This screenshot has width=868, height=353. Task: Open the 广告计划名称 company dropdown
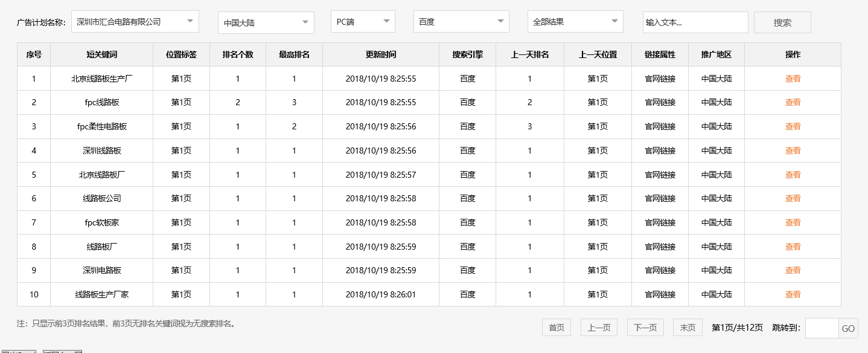point(135,21)
